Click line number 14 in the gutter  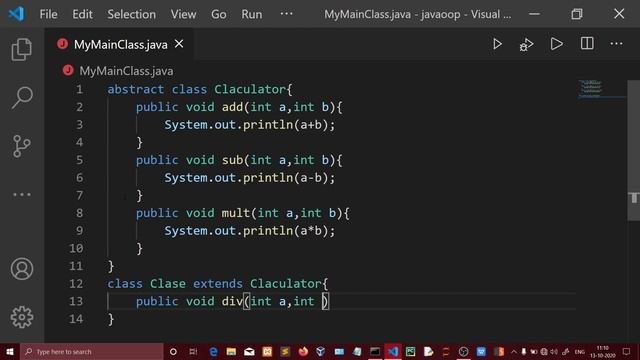coord(76,319)
